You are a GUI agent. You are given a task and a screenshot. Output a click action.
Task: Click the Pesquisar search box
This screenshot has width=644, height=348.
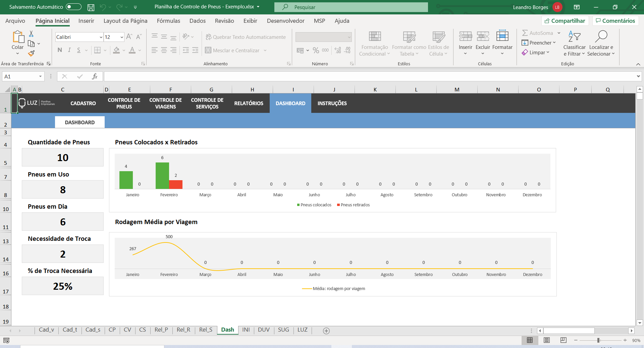[351, 7]
